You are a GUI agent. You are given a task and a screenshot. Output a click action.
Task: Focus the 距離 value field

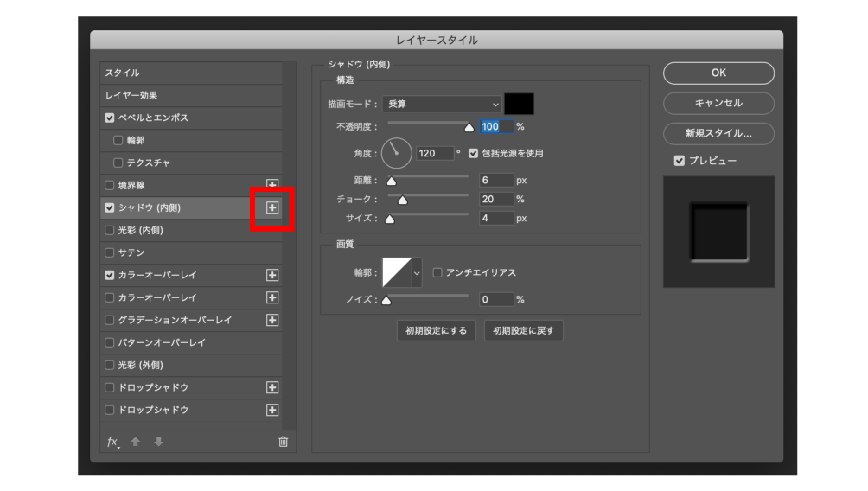[x=496, y=180]
